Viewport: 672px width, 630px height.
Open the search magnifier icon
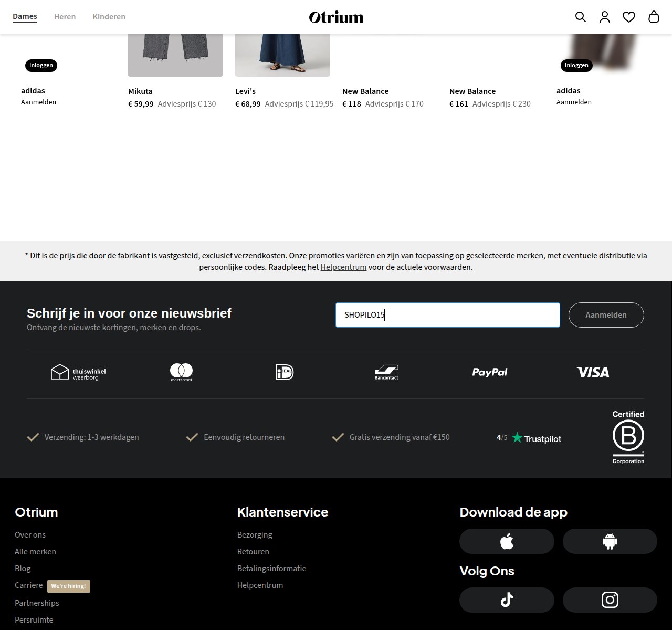580,17
